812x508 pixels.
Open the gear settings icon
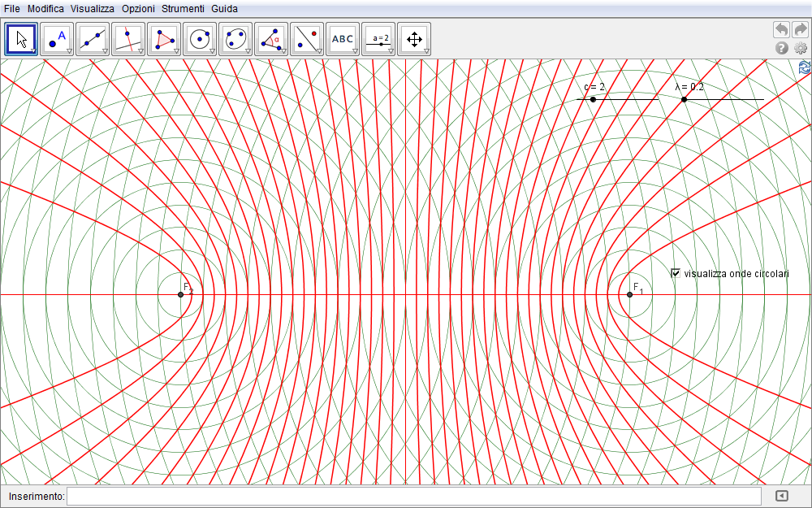[801, 48]
